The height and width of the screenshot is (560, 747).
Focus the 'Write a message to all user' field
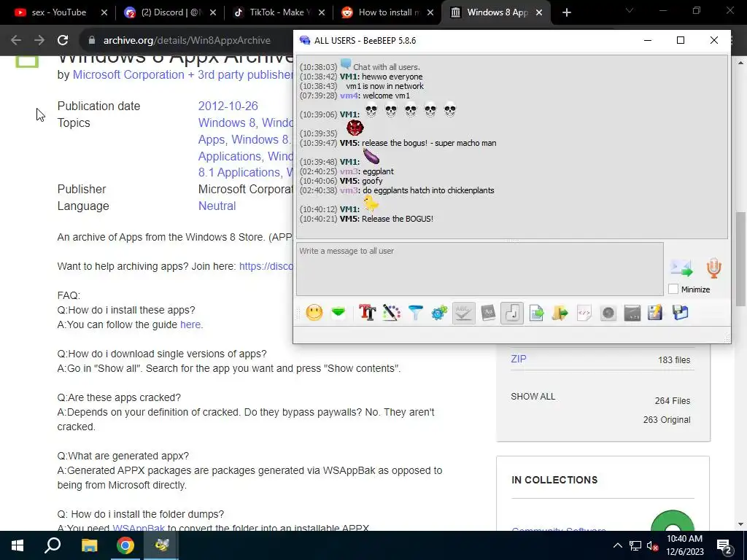[x=480, y=269]
